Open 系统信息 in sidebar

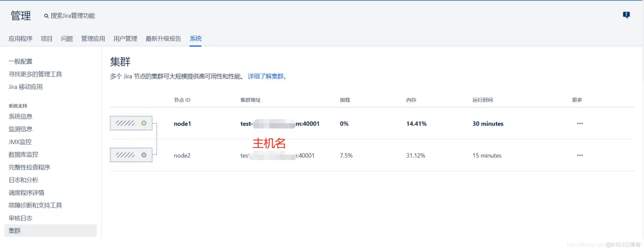20,117
